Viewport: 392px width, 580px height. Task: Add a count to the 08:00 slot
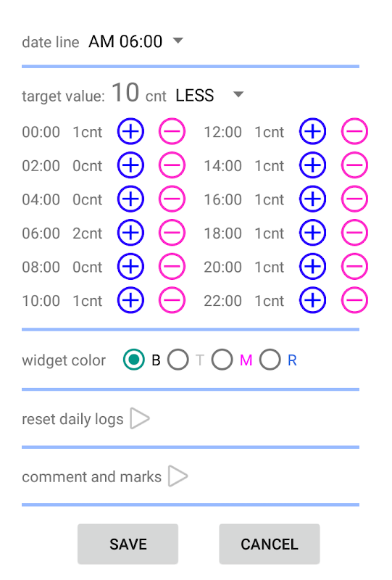(x=130, y=266)
